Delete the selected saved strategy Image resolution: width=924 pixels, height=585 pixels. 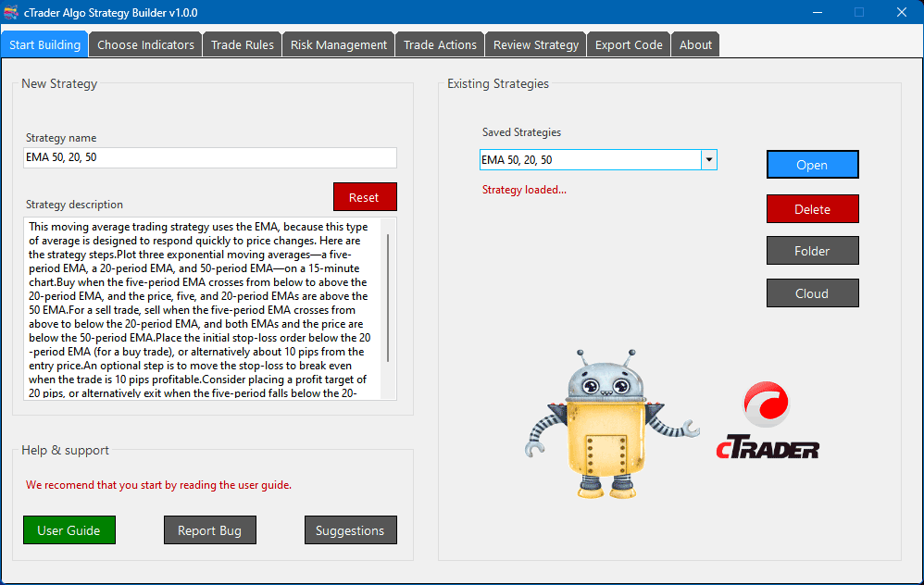click(x=812, y=209)
